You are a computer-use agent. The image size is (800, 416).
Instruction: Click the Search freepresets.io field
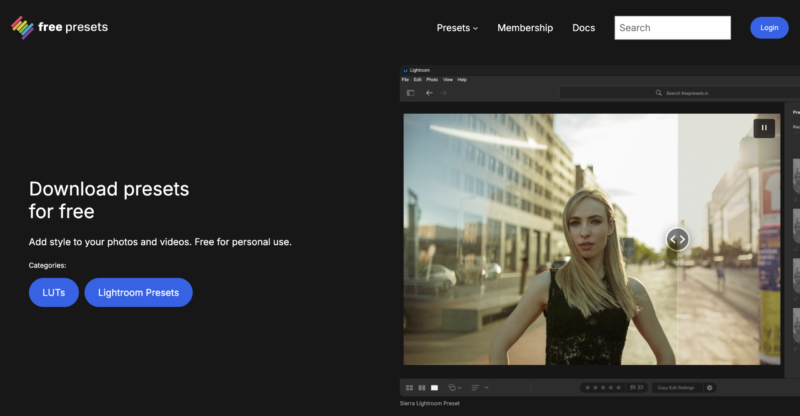(680, 93)
